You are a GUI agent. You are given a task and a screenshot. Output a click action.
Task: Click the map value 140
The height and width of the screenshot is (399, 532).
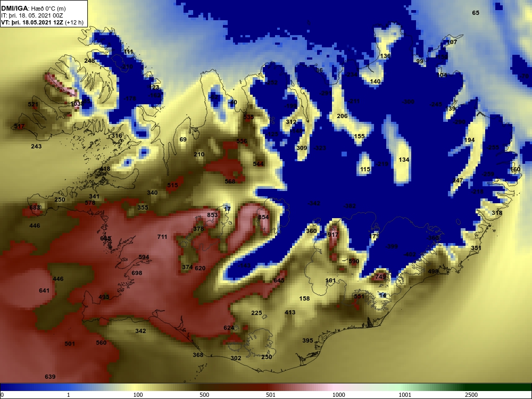(x=375, y=81)
